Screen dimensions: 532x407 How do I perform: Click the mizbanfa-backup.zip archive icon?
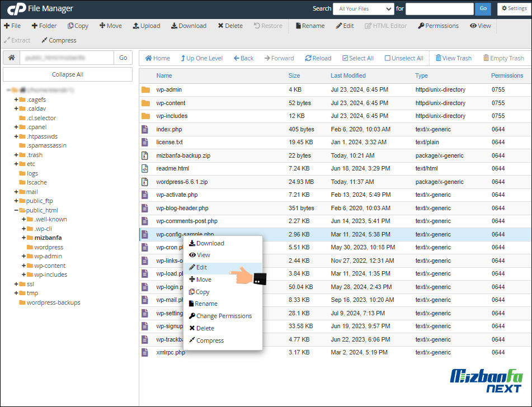145,155
